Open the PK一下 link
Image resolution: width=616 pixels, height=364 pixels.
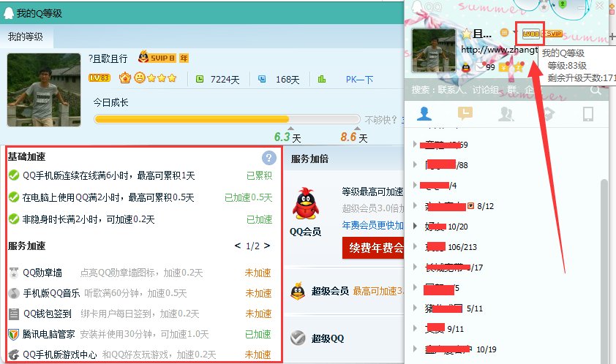click(x=359, y=80)
